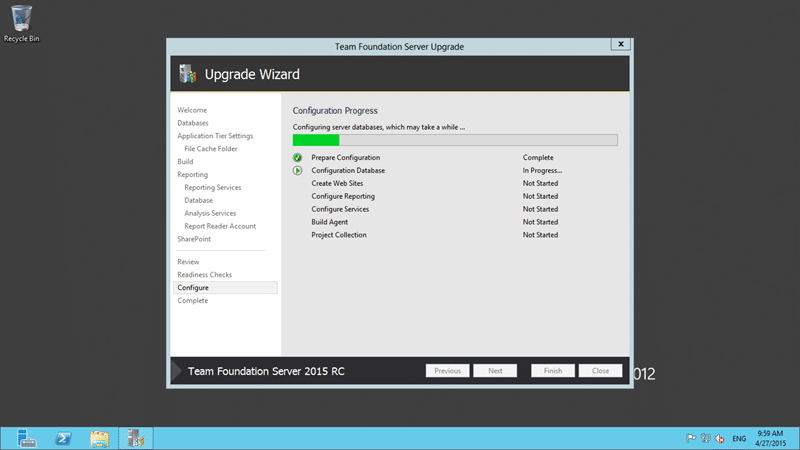Click the Action Center flag tray icon
Viewport: 800px width, 450px height.
click(691, 438)
